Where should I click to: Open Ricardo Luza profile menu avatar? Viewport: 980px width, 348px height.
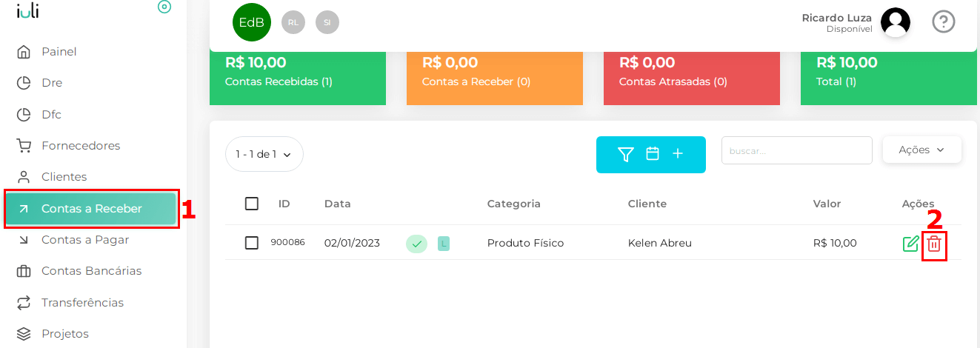click(x=895, y=22)
